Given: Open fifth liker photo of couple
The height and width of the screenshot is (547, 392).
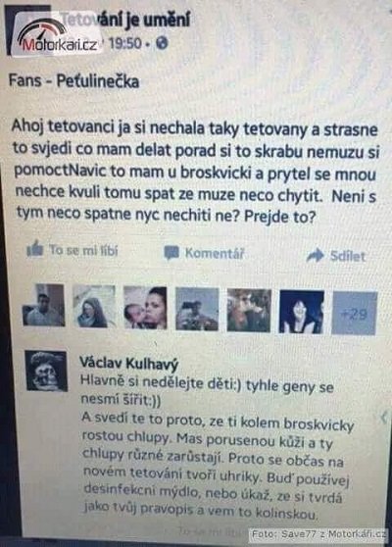Looking at the screenshot, I should (x=249, y=311).
